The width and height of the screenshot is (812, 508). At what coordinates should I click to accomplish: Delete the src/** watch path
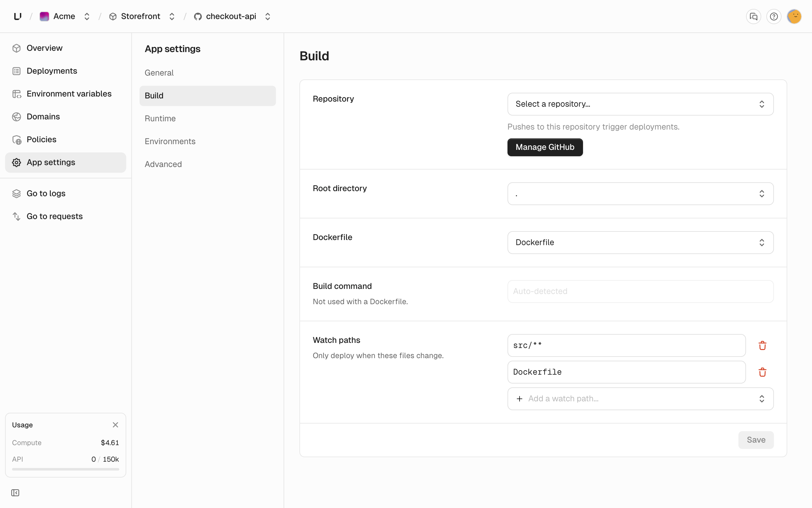762,345
